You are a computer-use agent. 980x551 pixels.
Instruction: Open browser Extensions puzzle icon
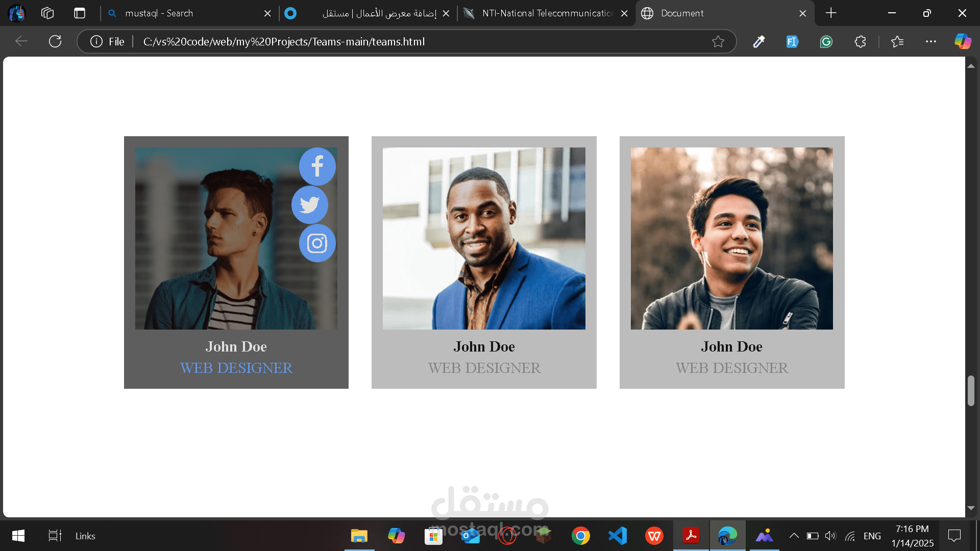(860, 41)
